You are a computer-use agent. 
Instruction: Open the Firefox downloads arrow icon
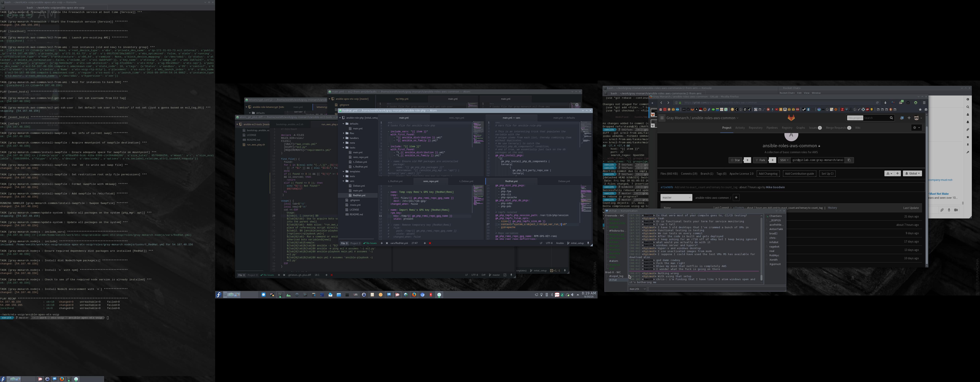click(x=885, y=103)
